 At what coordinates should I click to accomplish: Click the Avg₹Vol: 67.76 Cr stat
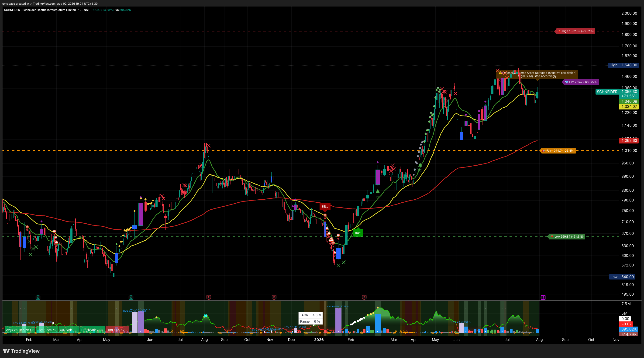(x=20, y=330)
